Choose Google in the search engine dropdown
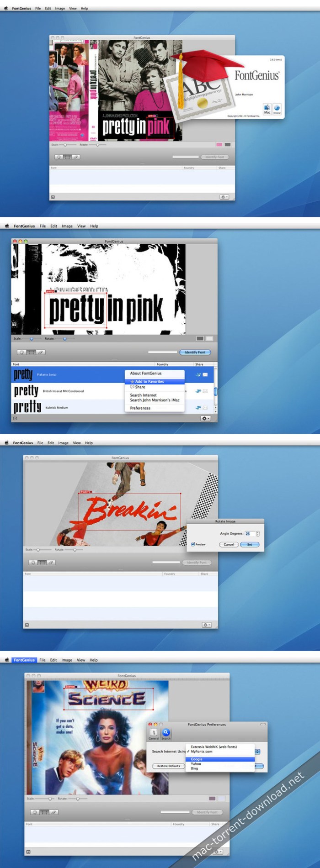 coord(220,759)
